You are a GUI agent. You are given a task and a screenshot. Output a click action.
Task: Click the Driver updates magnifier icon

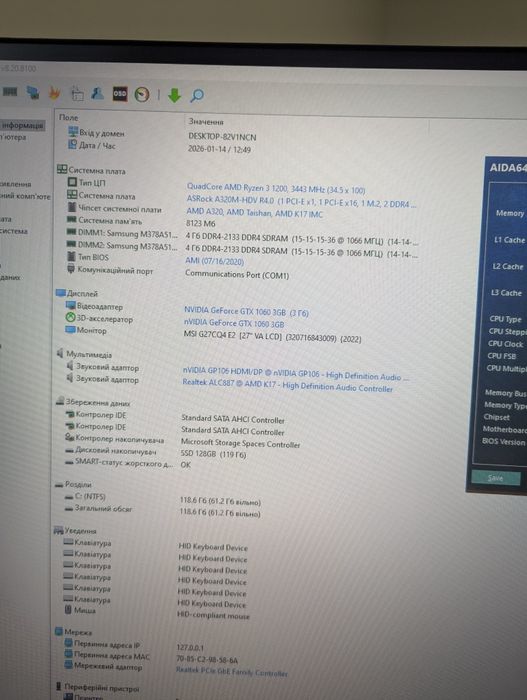pos(197,95)
